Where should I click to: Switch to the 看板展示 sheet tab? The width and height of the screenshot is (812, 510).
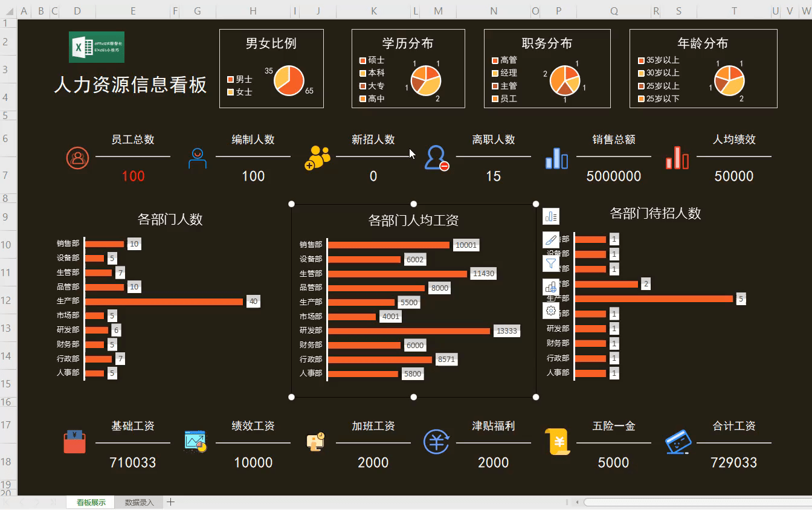tap(91, 502)
